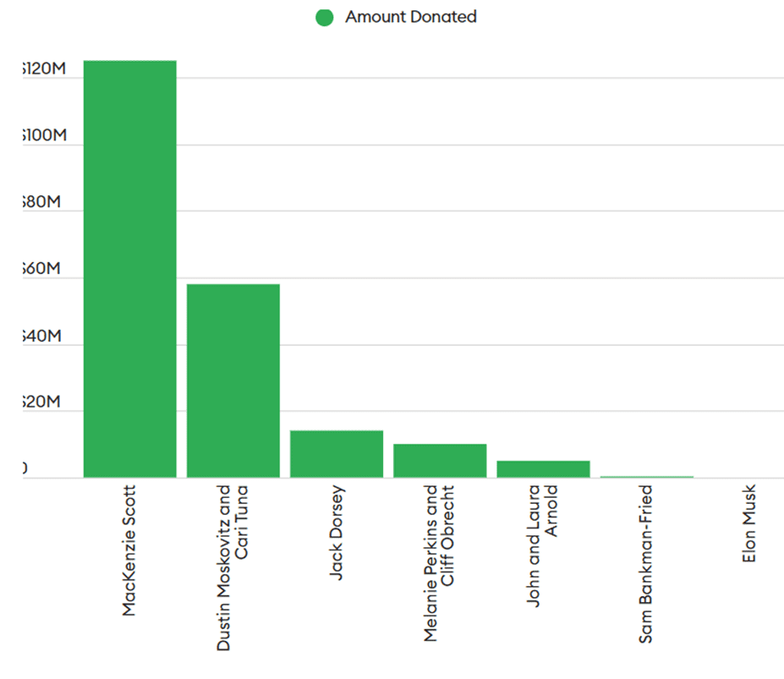Click the $20M y-axis tick label
Image resolution: width=784 pixels, height=679 pixels.
coord(42,402)
